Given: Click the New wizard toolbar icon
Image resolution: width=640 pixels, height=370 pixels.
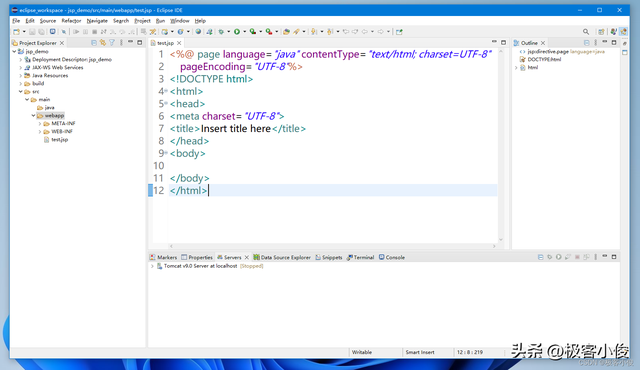Looking at the screenshot, I should click(16, 31).
